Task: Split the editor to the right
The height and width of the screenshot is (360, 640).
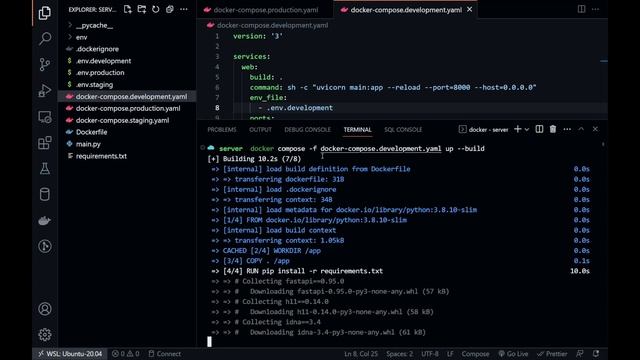Action: (x=581, y=9)
